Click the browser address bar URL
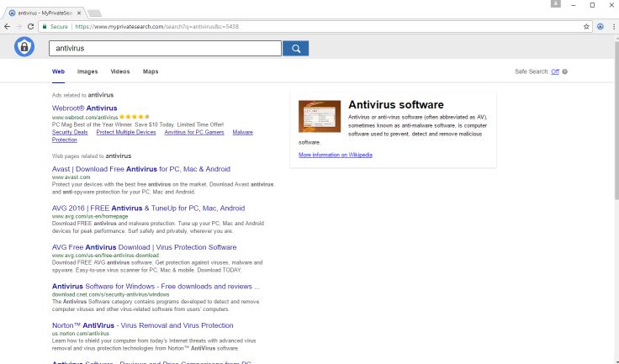 coord(156,26)
